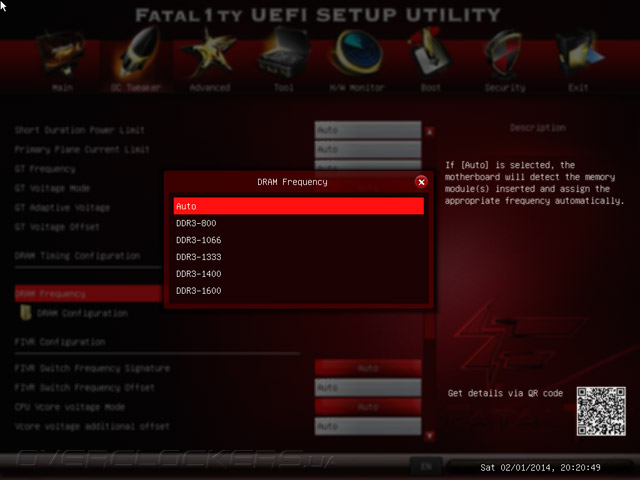Open FIVR Switch Frequency Signature dropdown

[x=368, y=368]
